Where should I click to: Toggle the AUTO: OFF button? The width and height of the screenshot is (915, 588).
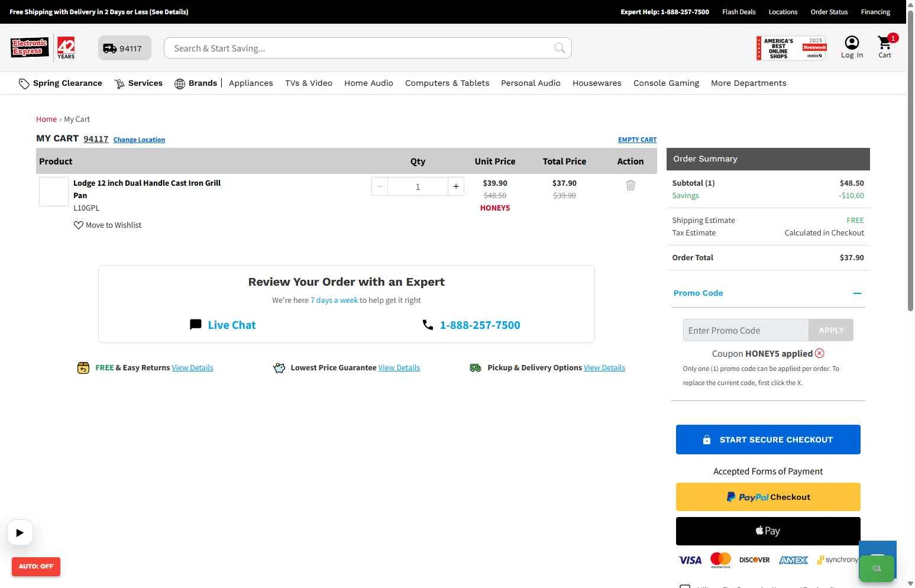point(36,566)
